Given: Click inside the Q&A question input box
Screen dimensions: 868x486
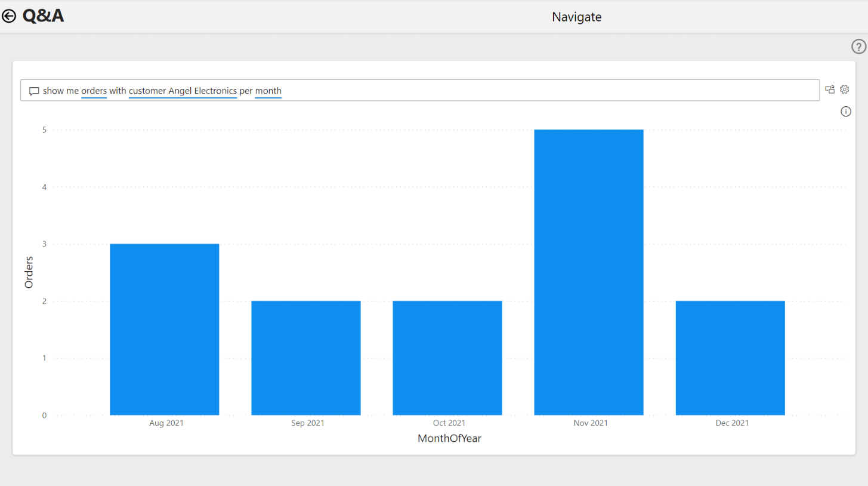Looking at the screenshot, I should (420, 90).
